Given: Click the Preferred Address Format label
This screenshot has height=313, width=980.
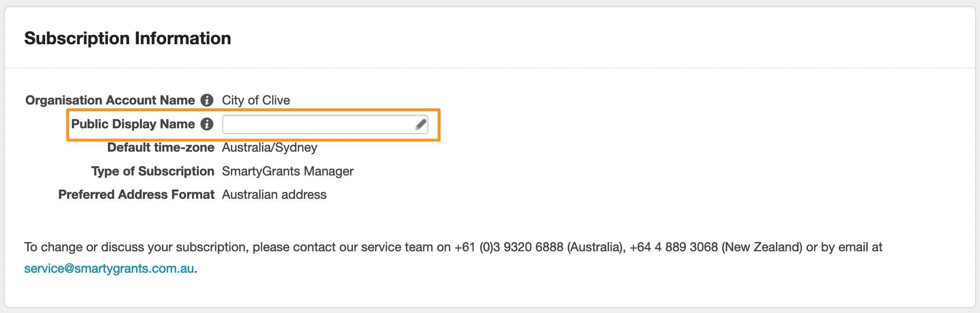Looking at the screenshot, I should pyautogui.click(x=137, y=194).
